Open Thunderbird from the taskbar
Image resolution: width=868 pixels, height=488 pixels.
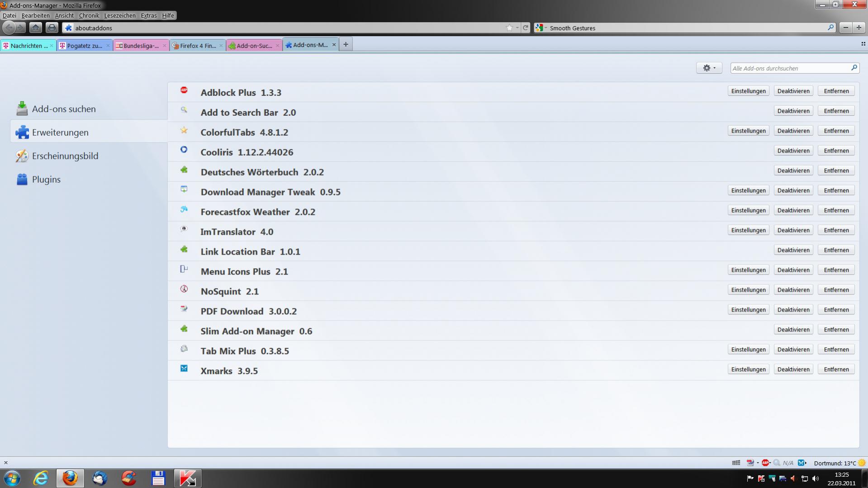pos(100,478)
